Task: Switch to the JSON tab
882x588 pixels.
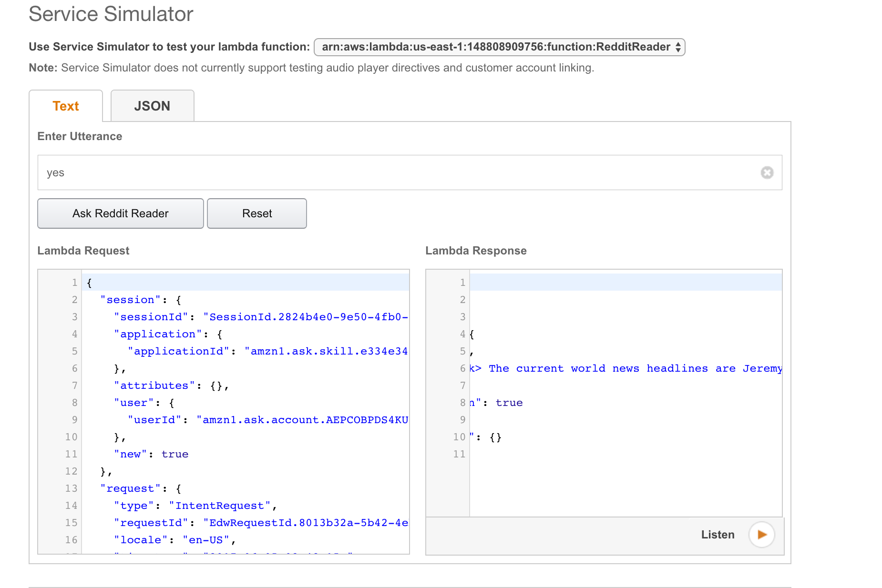Action: coord(152,106)
